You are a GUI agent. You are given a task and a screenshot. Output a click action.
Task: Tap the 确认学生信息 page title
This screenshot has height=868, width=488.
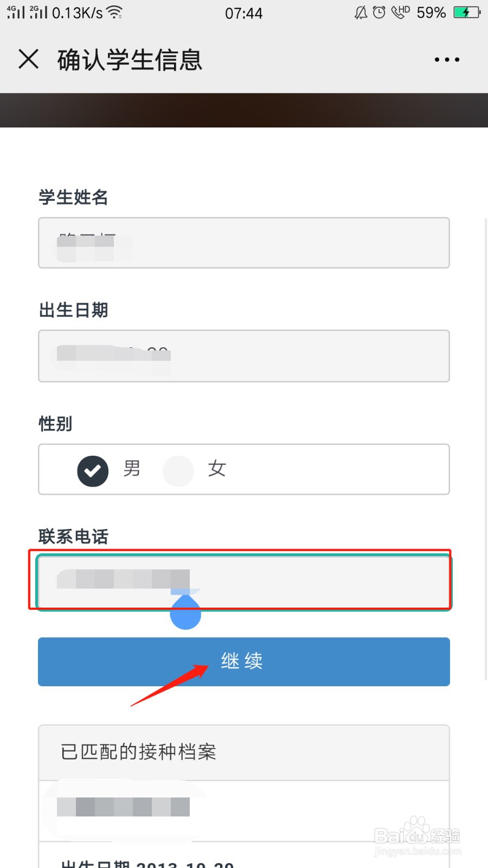point(130,60)
